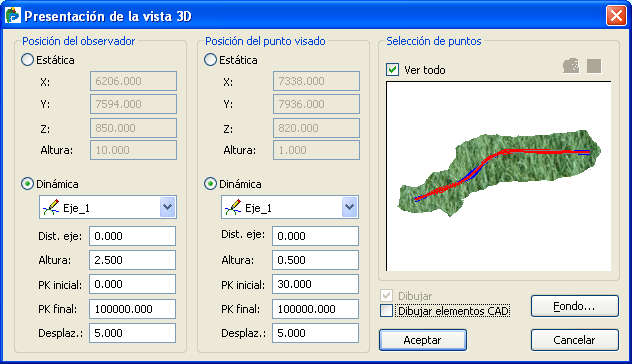Open observer axis dropdown arrow
The height and width of the screenshot is (364, 632).
point(167,207)
